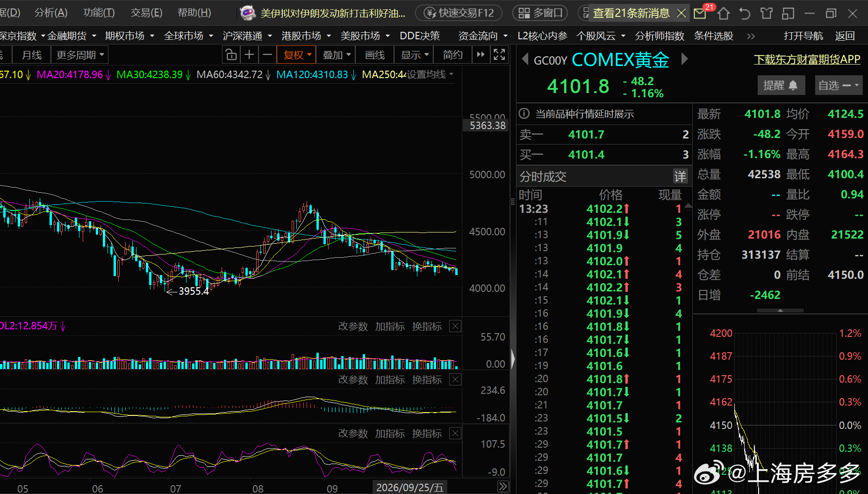Image resolution: width=868 pixels, height=494 pixels.
Task: Open the 交易(E) menu
Action: pos(146,13)
